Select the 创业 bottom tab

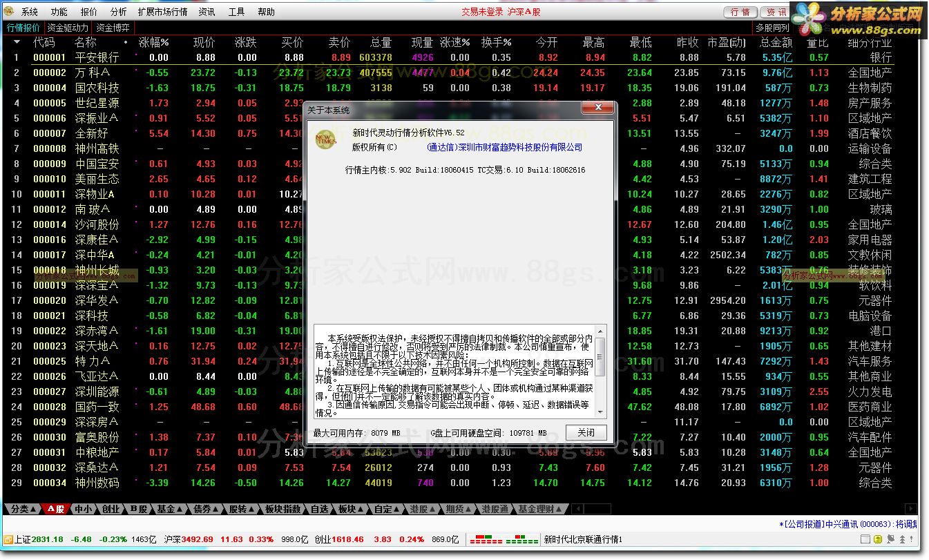click(x=111, y=509)
